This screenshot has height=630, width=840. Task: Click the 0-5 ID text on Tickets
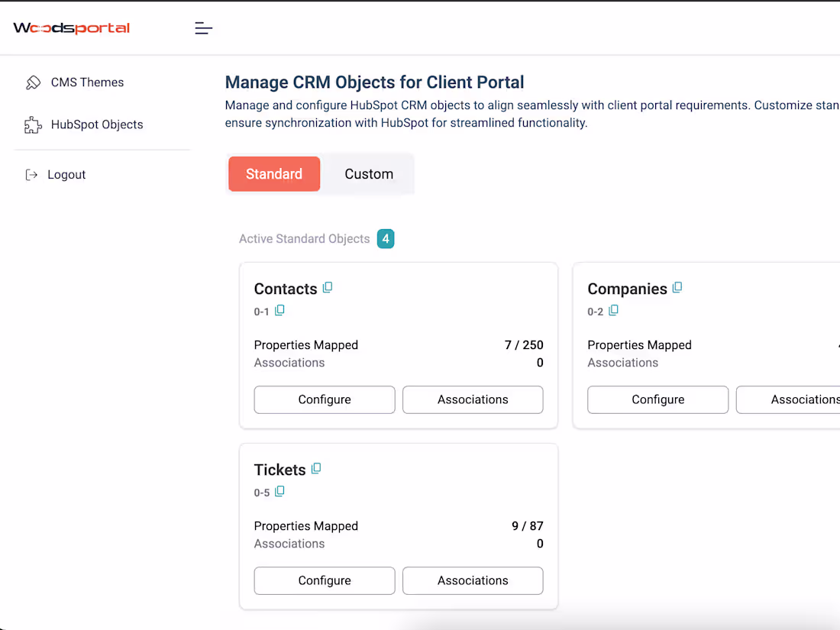(x=261, y=493)
